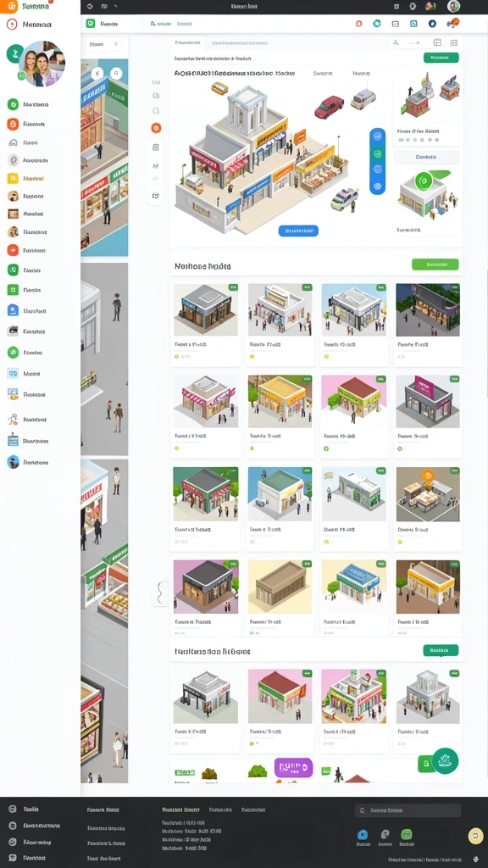Image resolution: width=488 pixels, height=868 pixels.
Task: Click the blue square icon in top toolbar
Action: [x=413, y=23]
